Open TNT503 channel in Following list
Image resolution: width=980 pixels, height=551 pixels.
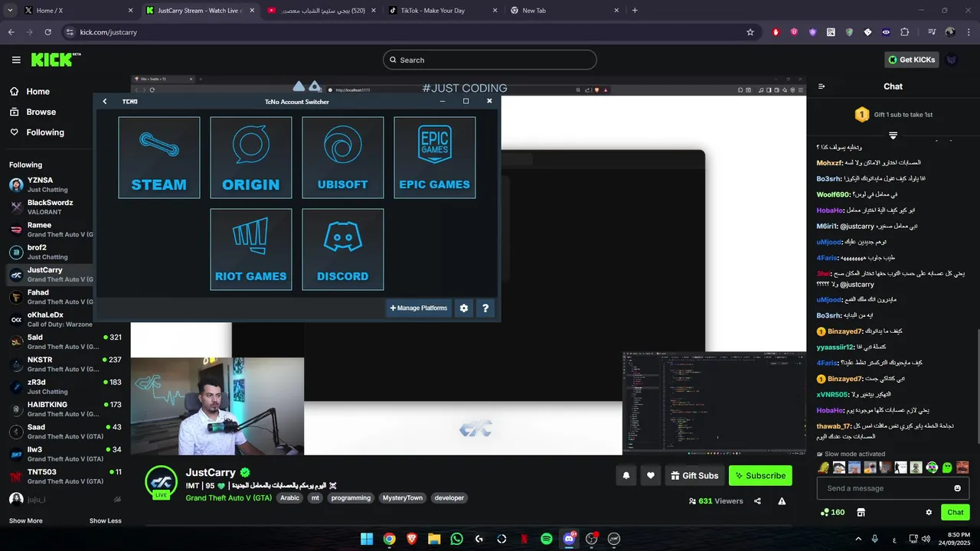(65, 476)
